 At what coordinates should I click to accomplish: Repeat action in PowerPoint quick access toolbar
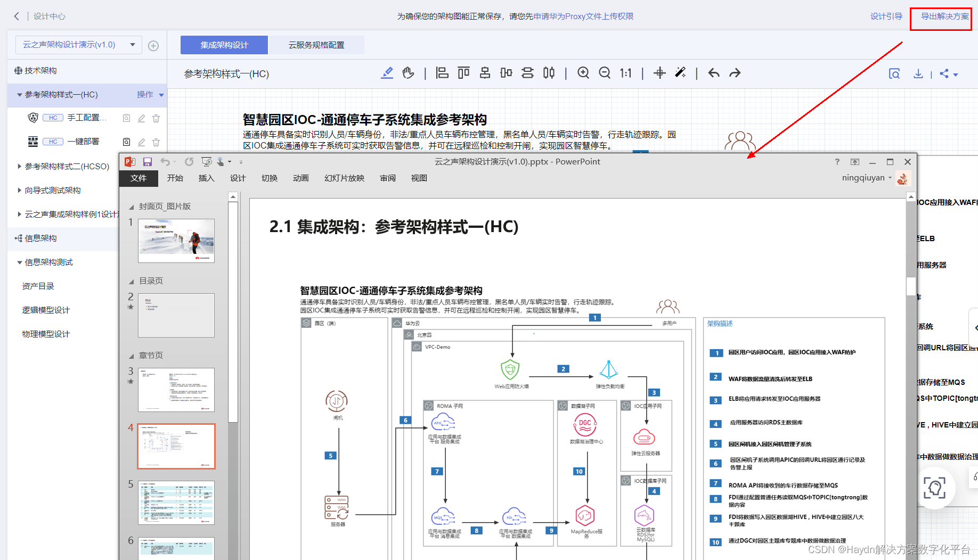pyautogui.click(x=189, y=162)
